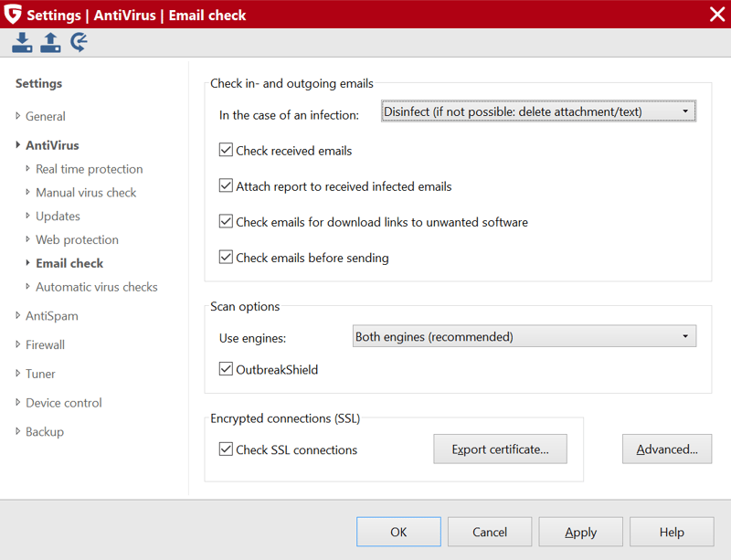Click the reset settings arrow icon
This screenshot has height=560, width=731.
pyautogui.click(x=79, y=42)
